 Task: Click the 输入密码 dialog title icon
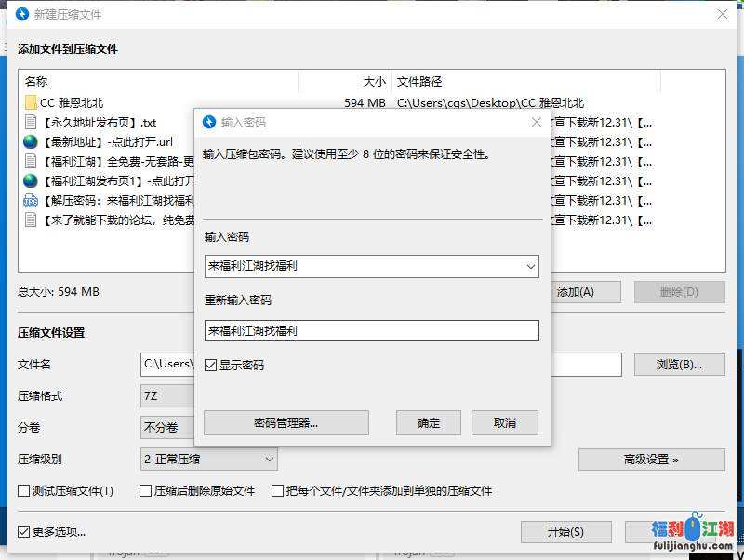[x=209, y=122]
